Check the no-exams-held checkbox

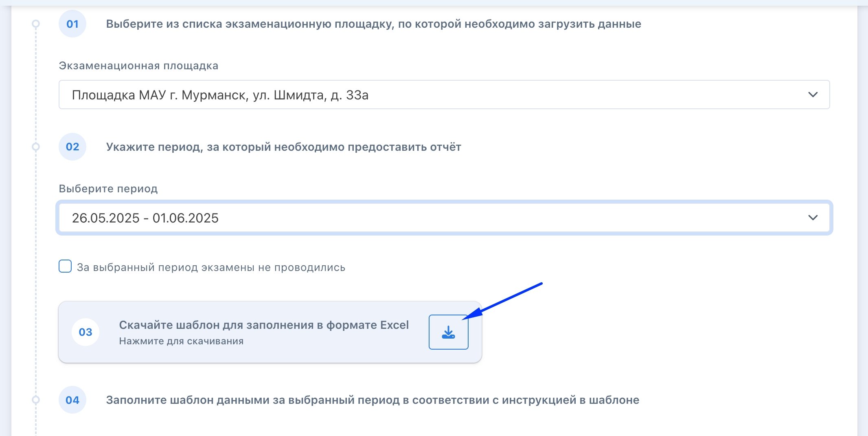[65, 266]
